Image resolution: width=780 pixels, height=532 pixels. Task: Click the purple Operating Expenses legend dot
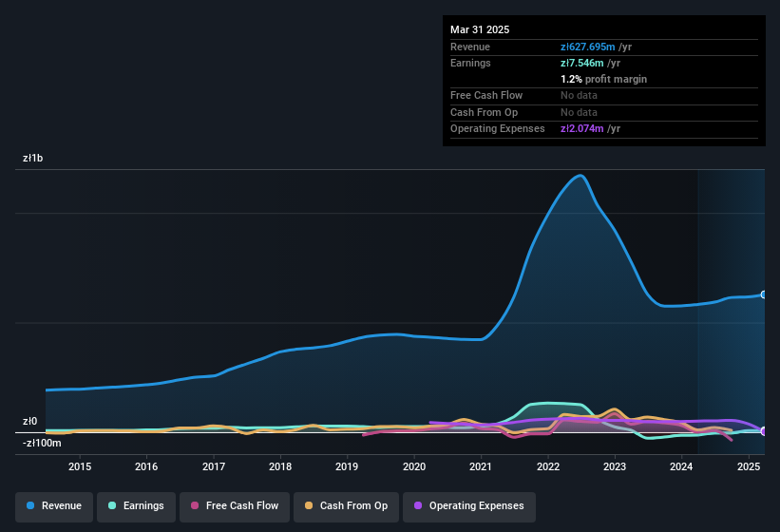coord(418,505)
